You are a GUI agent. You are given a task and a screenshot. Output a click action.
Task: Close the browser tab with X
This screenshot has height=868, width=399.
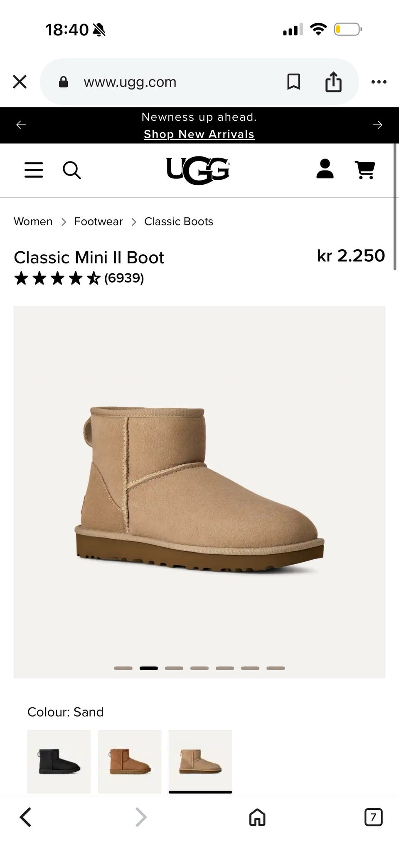20,82
